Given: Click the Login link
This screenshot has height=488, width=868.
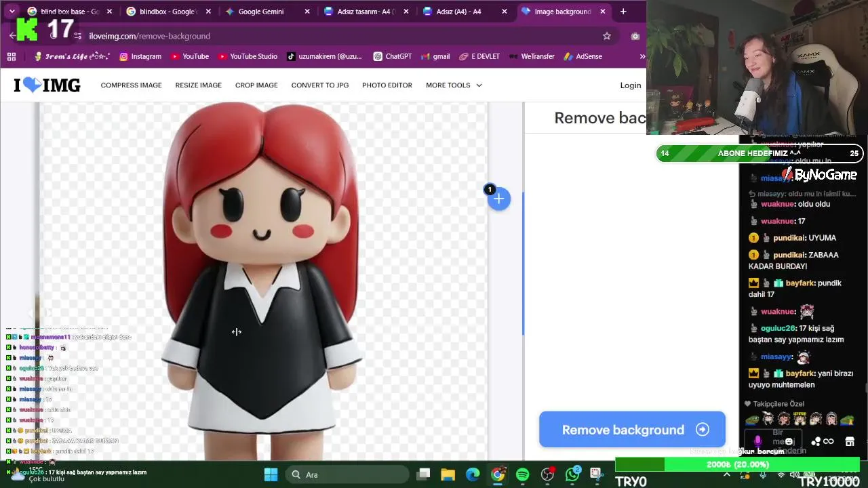Looking at the screenshot, I should 630,85.
